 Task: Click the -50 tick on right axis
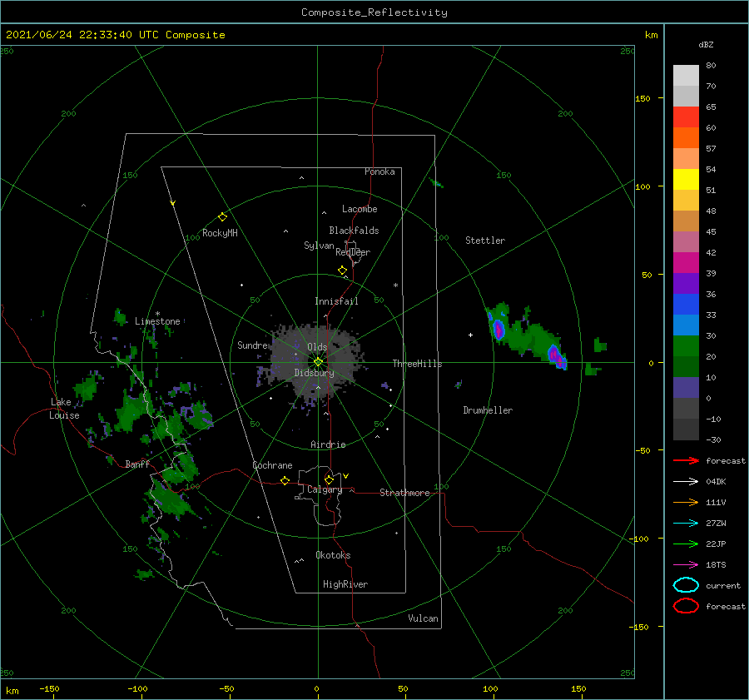[642, 450]
